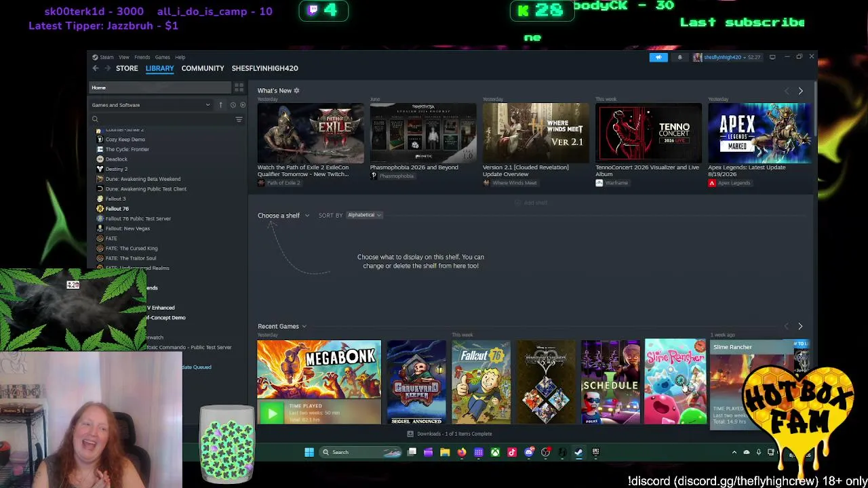
Task: Show hidden system tray icons
Action: (734, 452)
